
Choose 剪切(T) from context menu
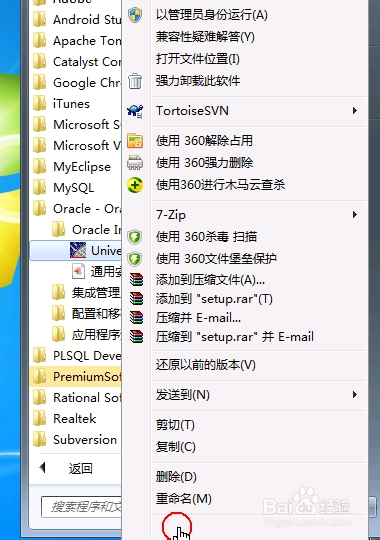pyautogui.click(x=175, y=425)
